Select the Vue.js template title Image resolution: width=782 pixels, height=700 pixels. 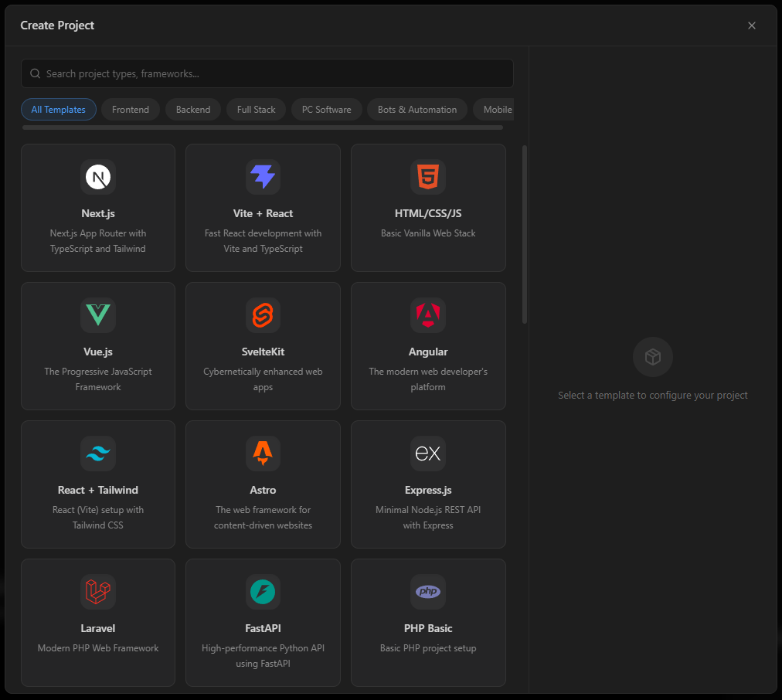(x=98, y=352)
